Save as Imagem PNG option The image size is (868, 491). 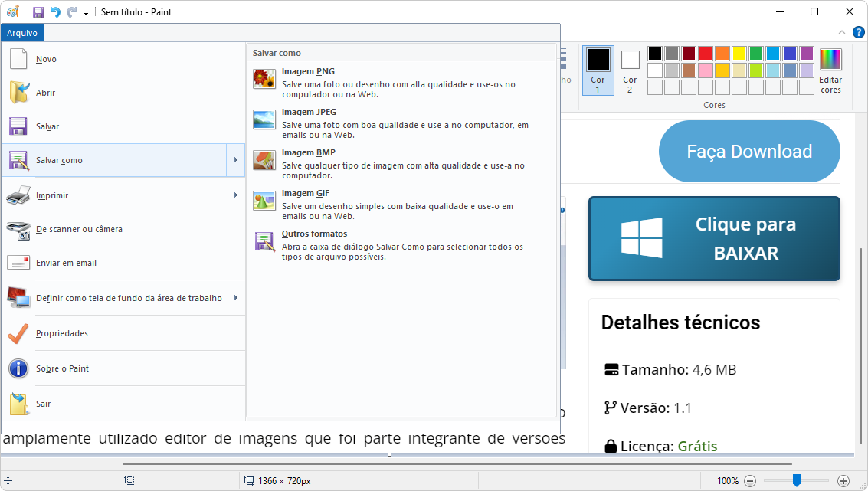click(x=401, y=82)
